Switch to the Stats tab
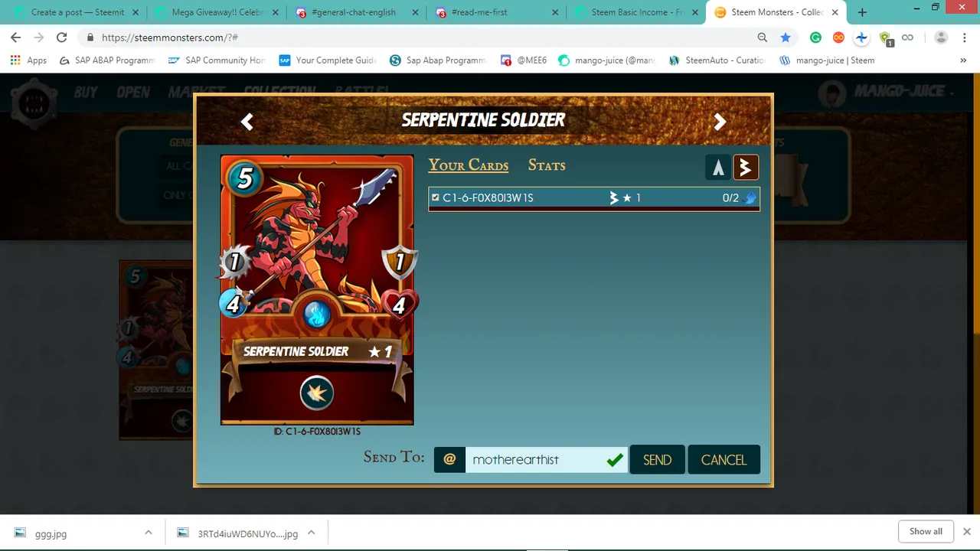This screenshot has height=551, width=980. coord(547,165)
